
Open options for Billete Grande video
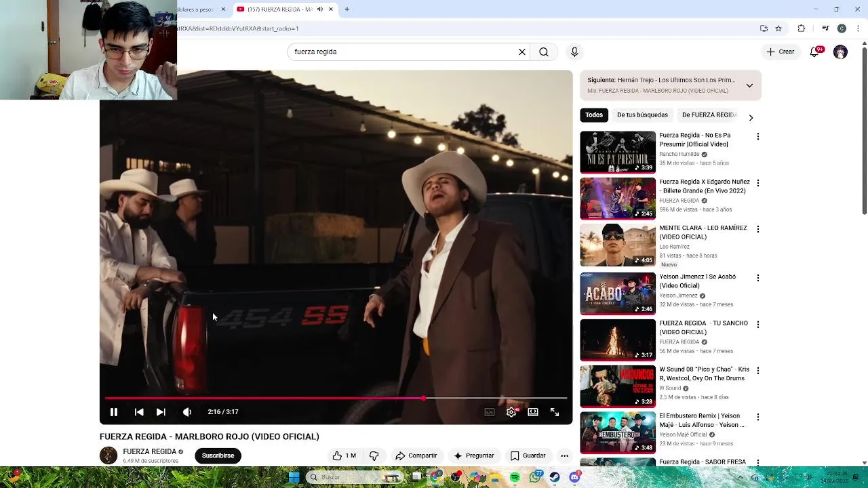point(758,183)
